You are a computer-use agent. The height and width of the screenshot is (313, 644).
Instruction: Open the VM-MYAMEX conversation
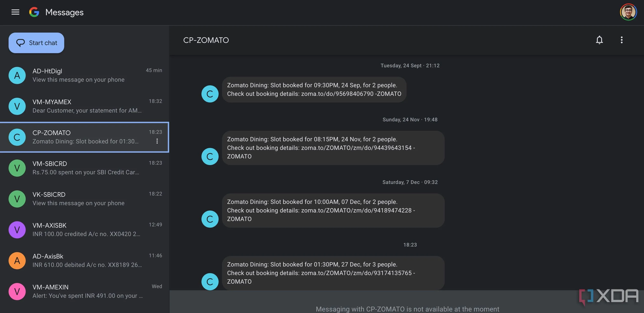coord(85,106)
